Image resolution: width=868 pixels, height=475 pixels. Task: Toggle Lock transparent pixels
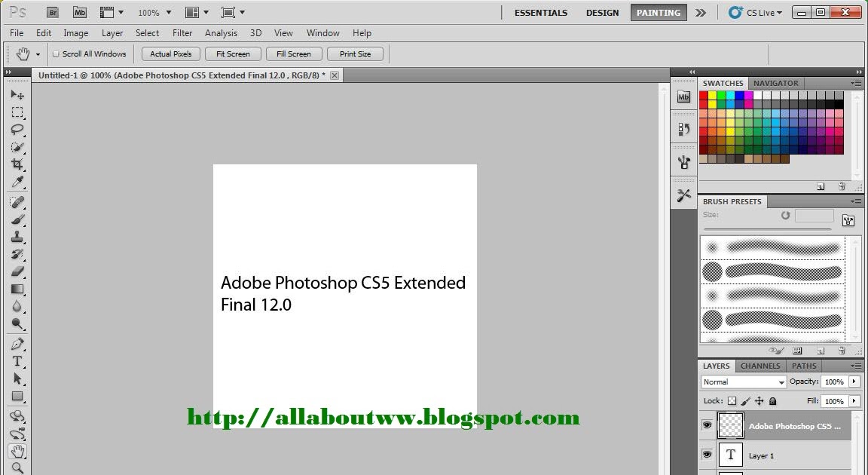(x=732, y=401)
